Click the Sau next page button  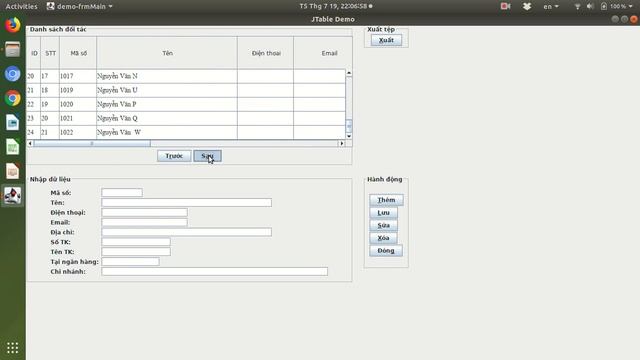click(207, 156)
